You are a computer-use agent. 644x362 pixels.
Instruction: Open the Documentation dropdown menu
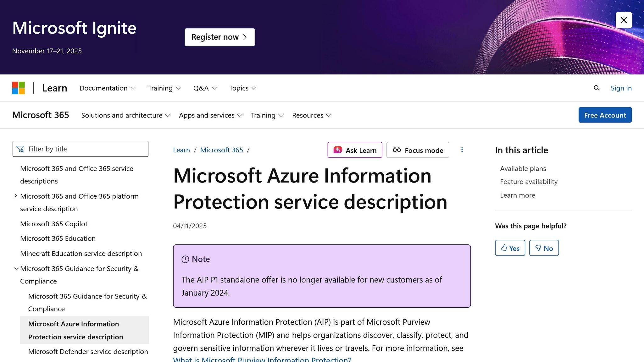tap(107, 88)
